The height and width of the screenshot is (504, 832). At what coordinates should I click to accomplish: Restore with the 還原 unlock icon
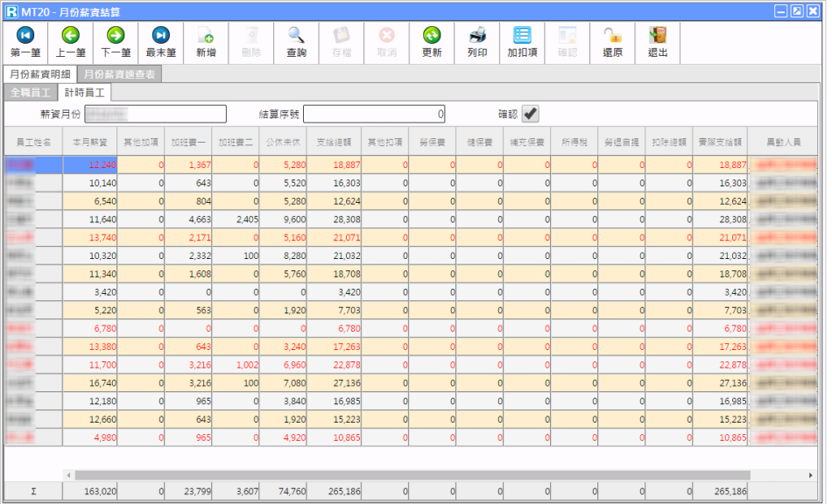click(612, 42)
